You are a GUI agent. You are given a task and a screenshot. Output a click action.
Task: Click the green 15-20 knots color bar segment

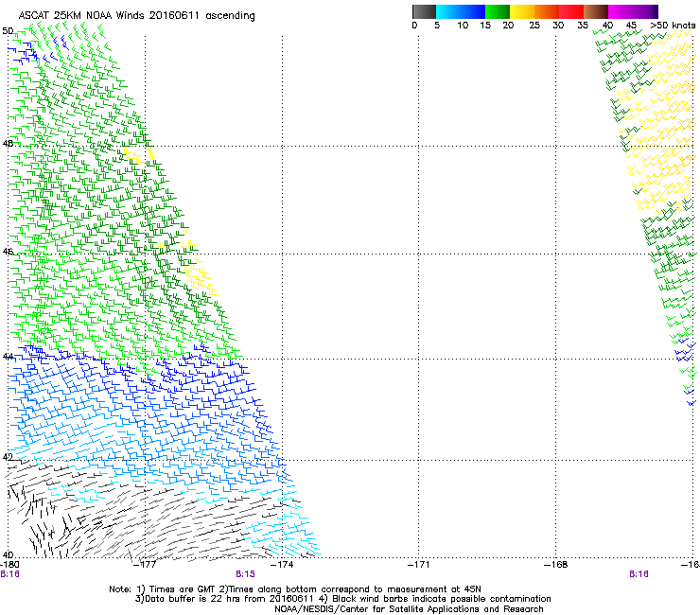(498, 11)
